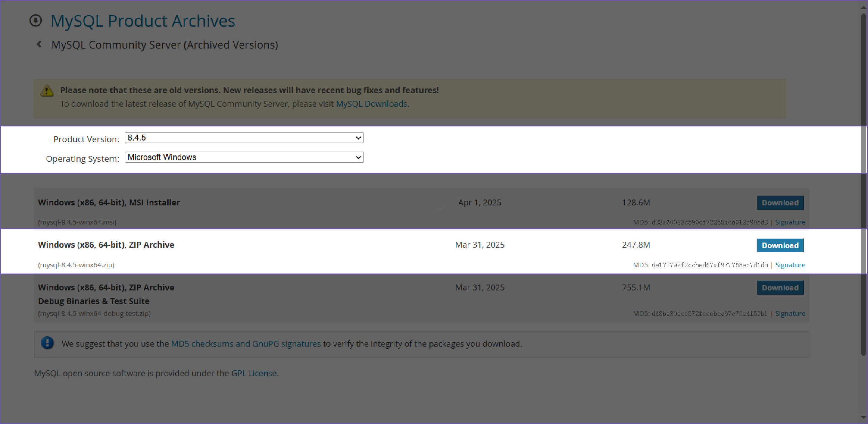868x424 pixels.
Task: Click the 128.6M size value
Action: (636, 203)
